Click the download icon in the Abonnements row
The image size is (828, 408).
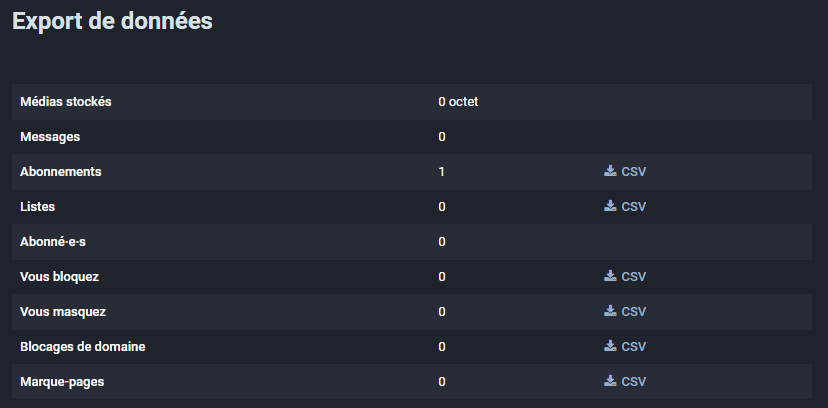pyautogui.click(x=610, y=171)
